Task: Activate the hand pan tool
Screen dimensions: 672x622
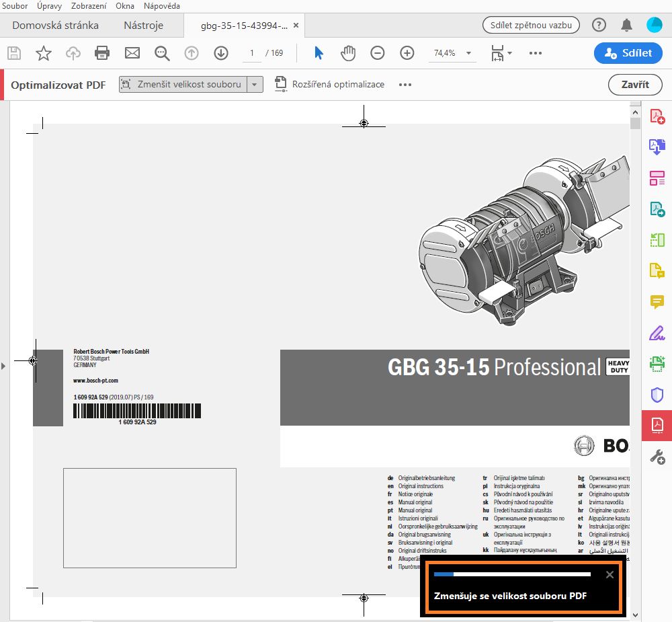Action: pyautogui.click(x=348, y=53)
